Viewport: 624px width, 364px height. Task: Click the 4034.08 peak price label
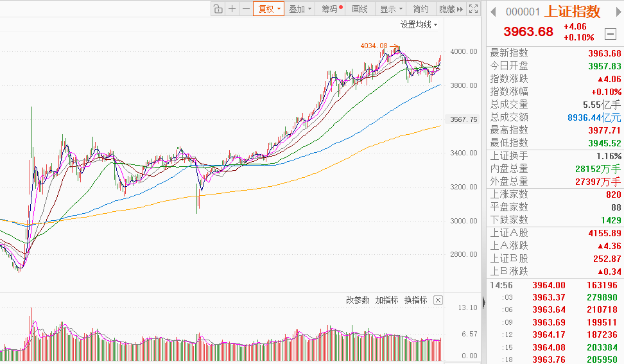tap(374, 46)
